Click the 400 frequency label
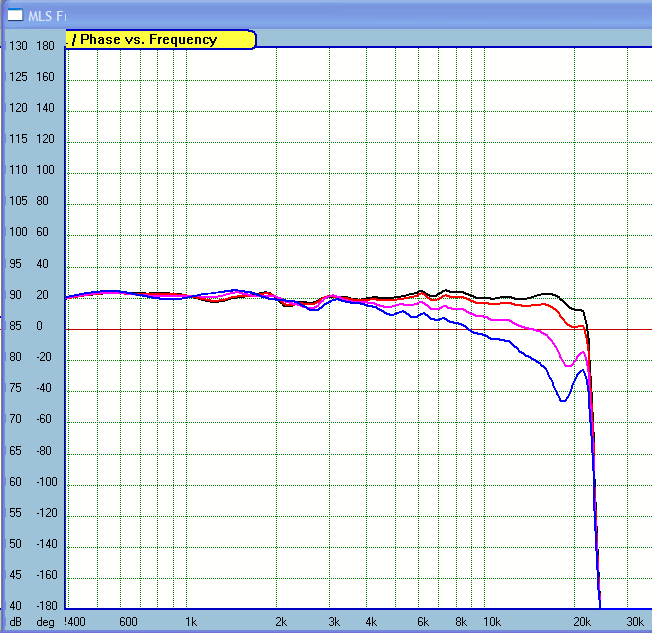 tap(76, 621)
